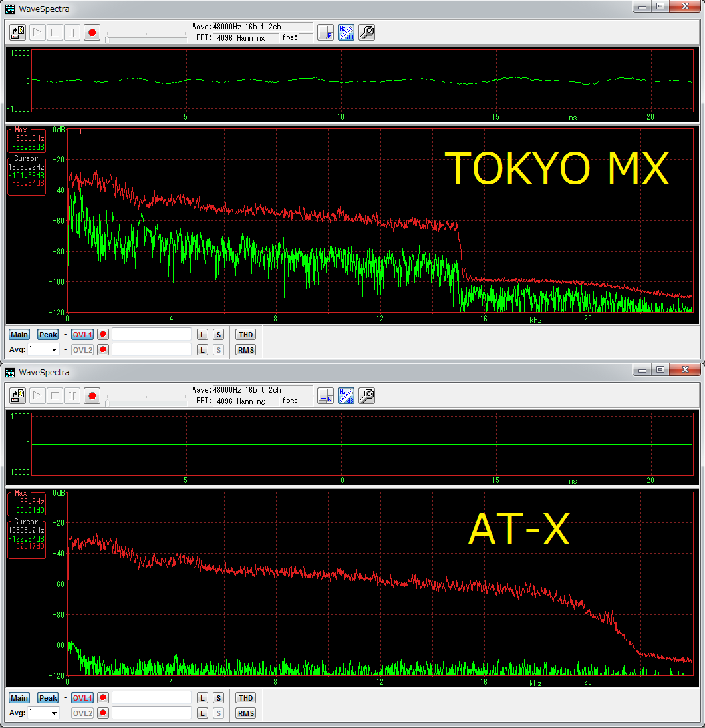Screen dimensions: 705x728
Task: Click WaveSpectra title icon of bottom window
Action: [x=10, y=373]
